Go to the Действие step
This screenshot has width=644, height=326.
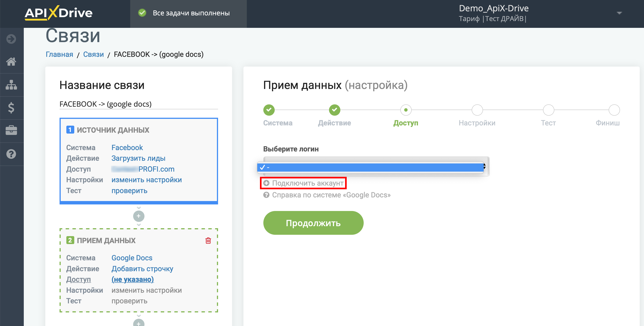tap(334, 110)
